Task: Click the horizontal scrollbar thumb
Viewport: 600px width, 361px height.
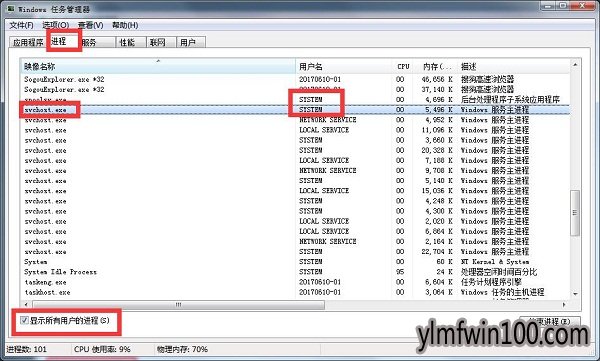Action: coord(179,305)
